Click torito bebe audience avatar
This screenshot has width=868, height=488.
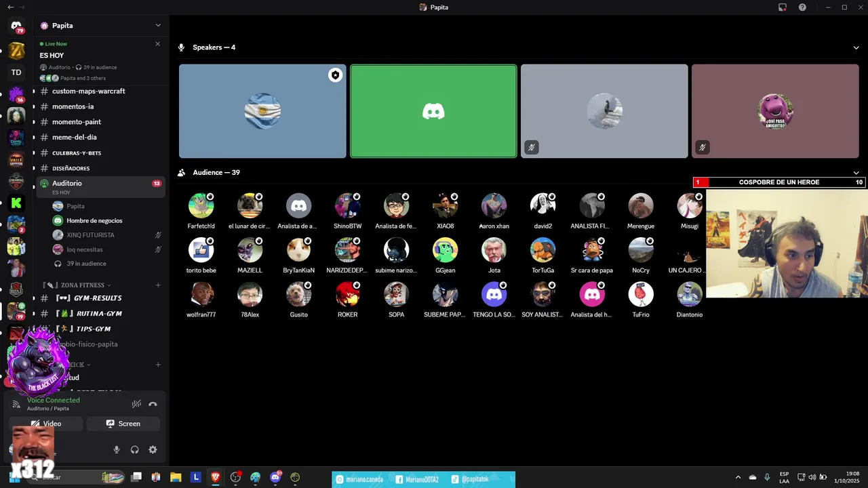click(201, 250)
